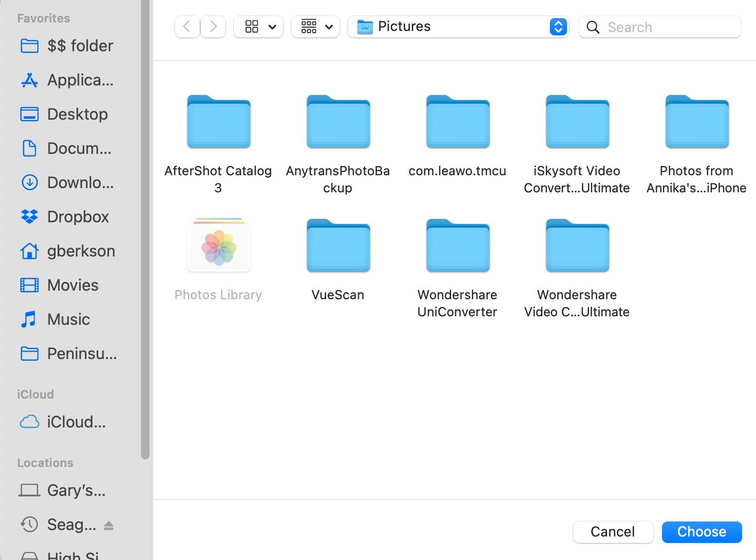
Task: Select Applications in the sidebar
Action: click(x=67, y=80)
